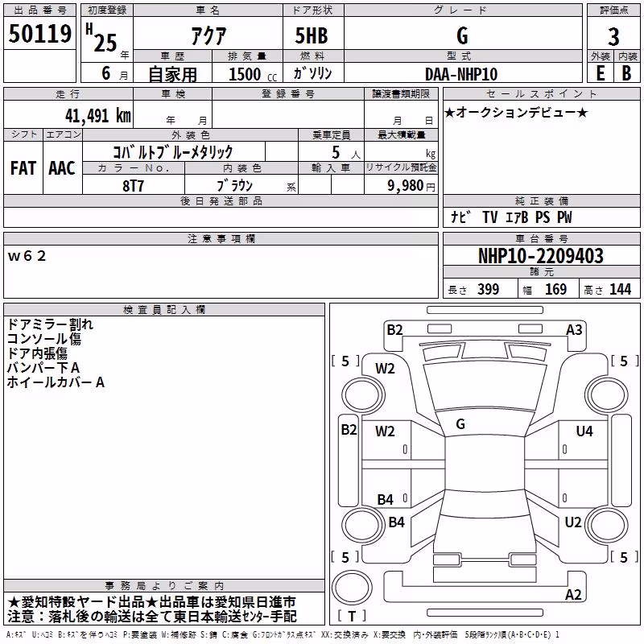
Task: Select the [ T ] spare tire label
Action: 352,616
